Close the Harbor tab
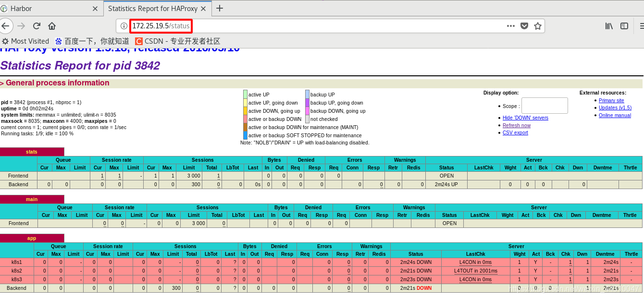This screenshot has width=644, height=298. (x=95, y=9)
